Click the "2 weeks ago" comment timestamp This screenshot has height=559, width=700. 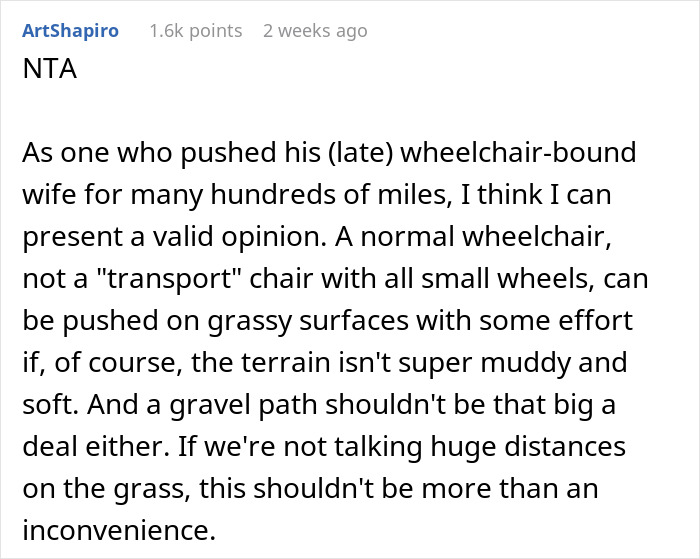[x=315, y=31]
